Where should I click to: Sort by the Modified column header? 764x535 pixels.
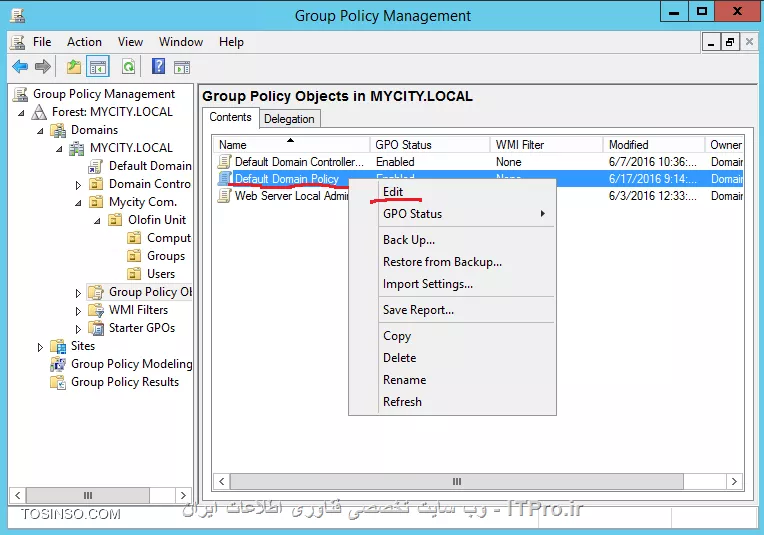point(654,145)
